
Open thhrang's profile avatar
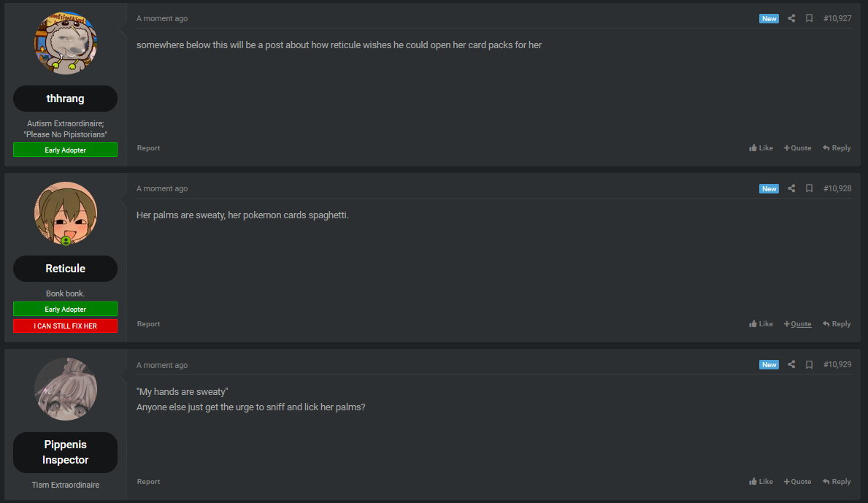65,43
